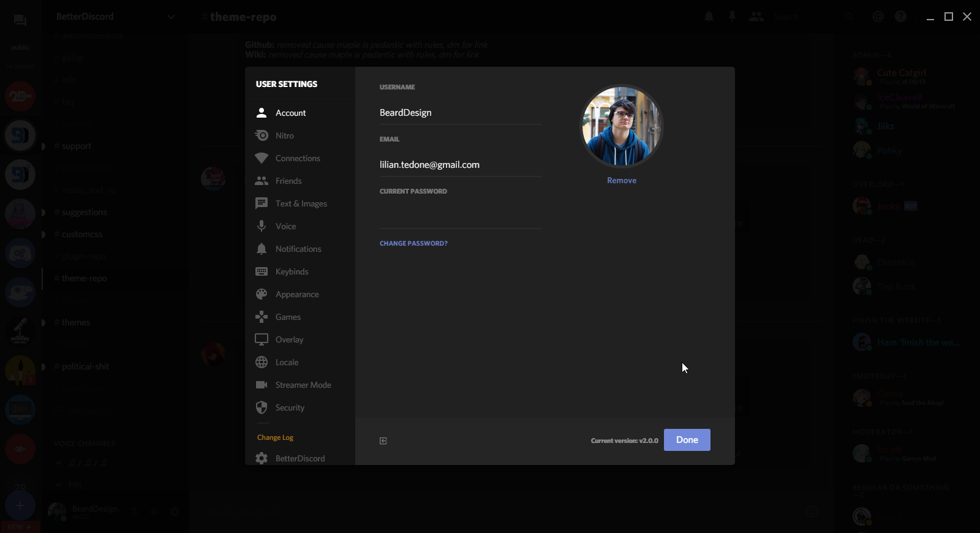This screenshot has width=980, height=533.
Task: Click the Appearance palette icon
Action: click(x=262, y=294)
